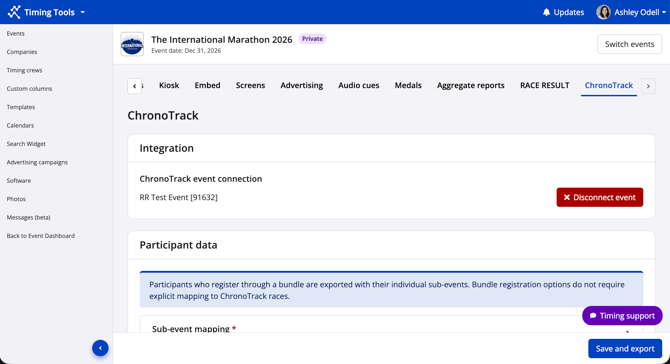Viewport: 670px width, 364px height.
Task: Click The International Marathon 2026 title
Action: click(x=222, y=39)
